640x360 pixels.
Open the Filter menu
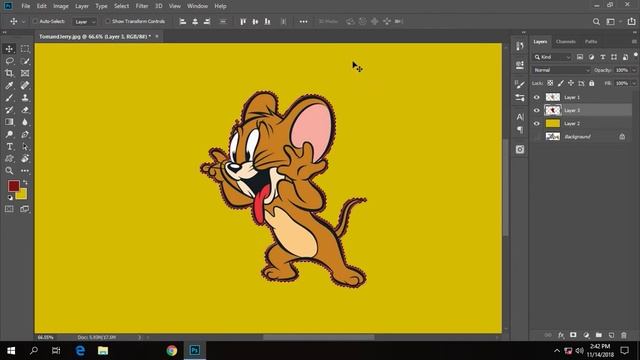point(142,6)
